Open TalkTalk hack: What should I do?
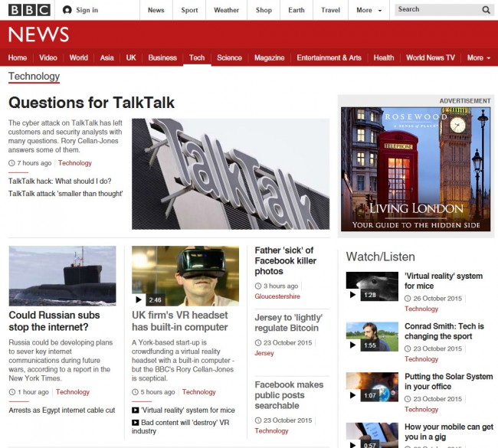The height and width of the screenshot is (448, 498). tap(60, 181)
